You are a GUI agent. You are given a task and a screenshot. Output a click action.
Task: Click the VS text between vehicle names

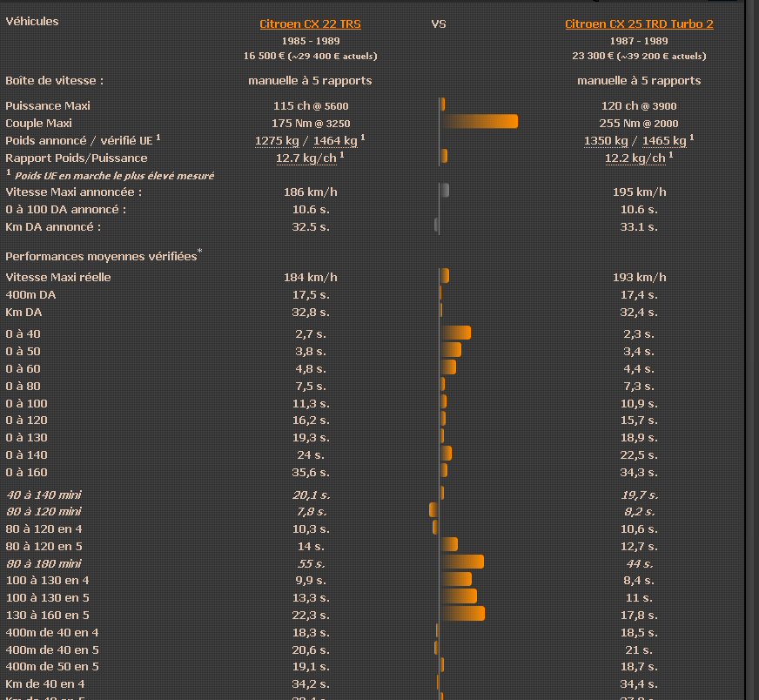pyautogui.click(x=439, y=24)
